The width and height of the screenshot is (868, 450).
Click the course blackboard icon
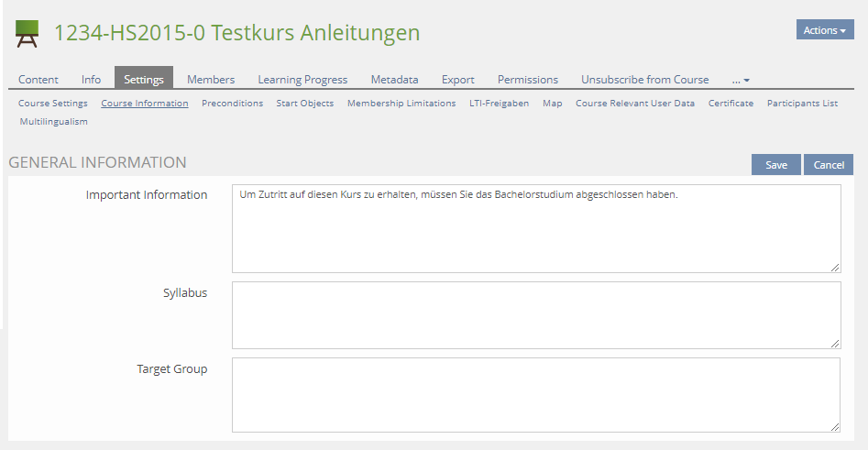27,34
